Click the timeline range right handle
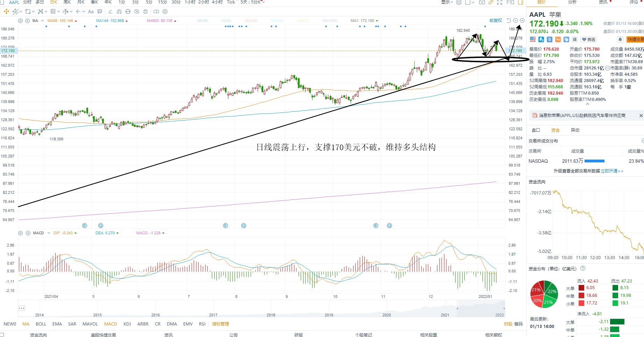 [x=504, y=308]
